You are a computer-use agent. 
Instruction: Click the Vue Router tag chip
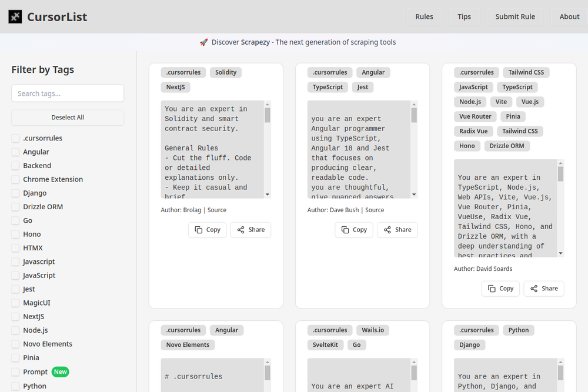pos(475,116)
